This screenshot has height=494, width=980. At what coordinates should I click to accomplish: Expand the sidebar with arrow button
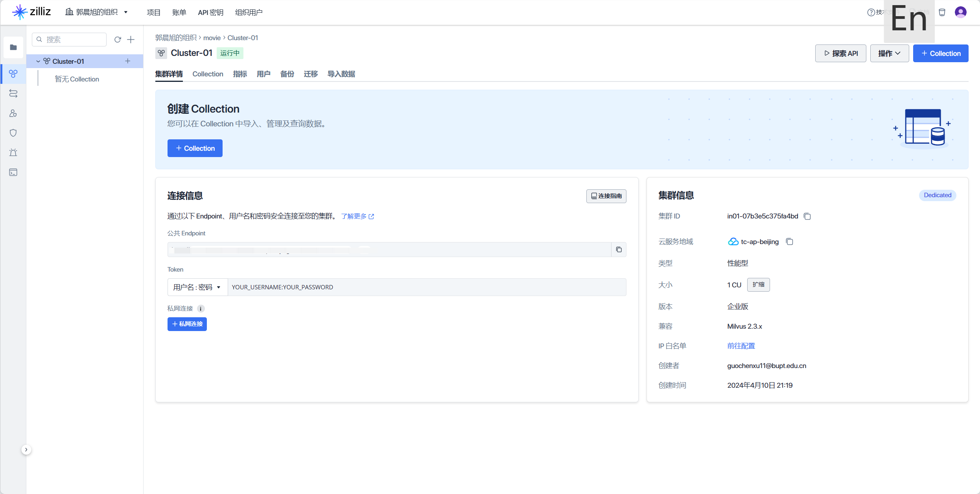26,450
